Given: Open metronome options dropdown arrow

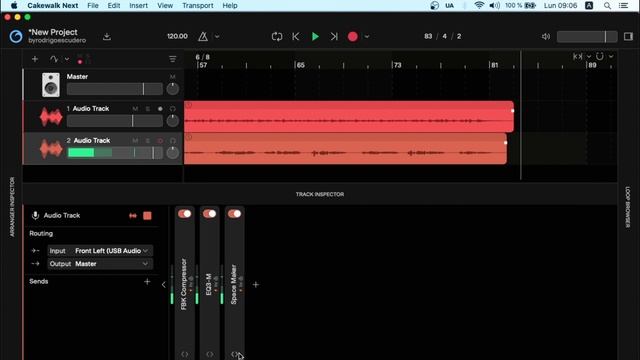Looking at the screenshot, I should (217, 36).
